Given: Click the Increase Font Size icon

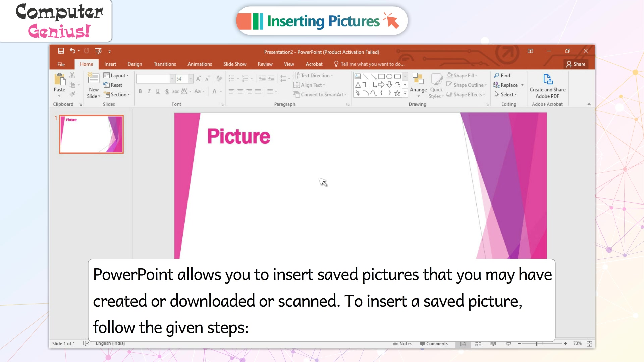Looking at the screenshot, I should coord(199,79).
